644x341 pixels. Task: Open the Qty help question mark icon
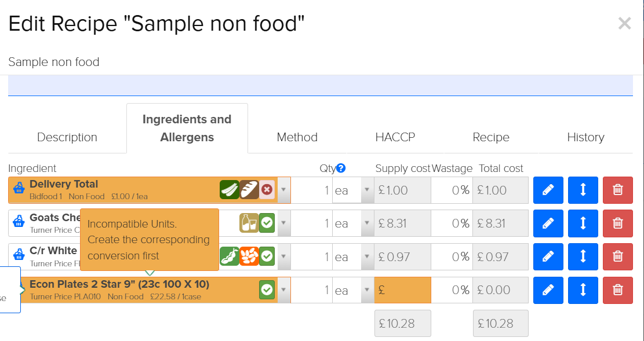[x=341, y=168]
